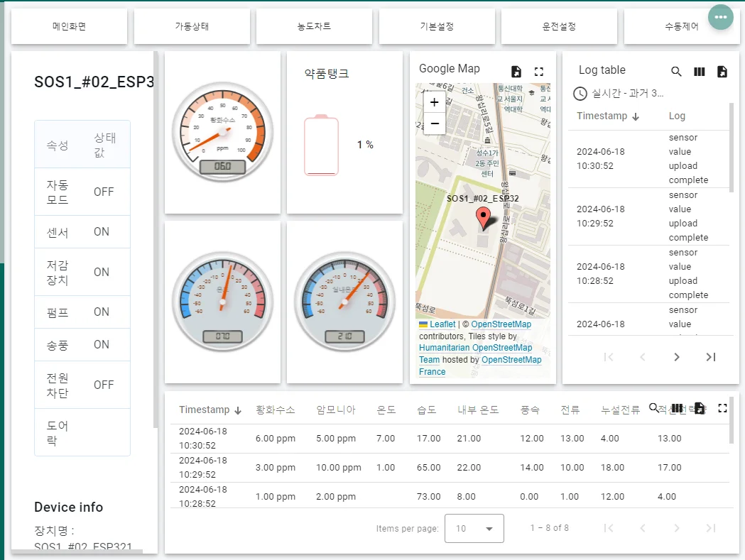
Task: Click the 습도 column header
Action: coord(426,410)
